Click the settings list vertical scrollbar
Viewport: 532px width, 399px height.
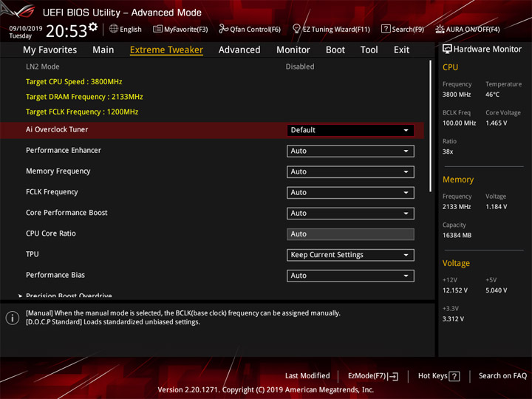click(430, 126)
